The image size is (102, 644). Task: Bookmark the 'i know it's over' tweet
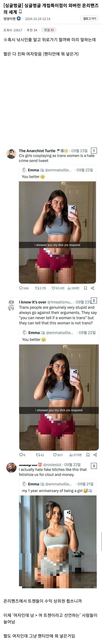click(88, 455)
